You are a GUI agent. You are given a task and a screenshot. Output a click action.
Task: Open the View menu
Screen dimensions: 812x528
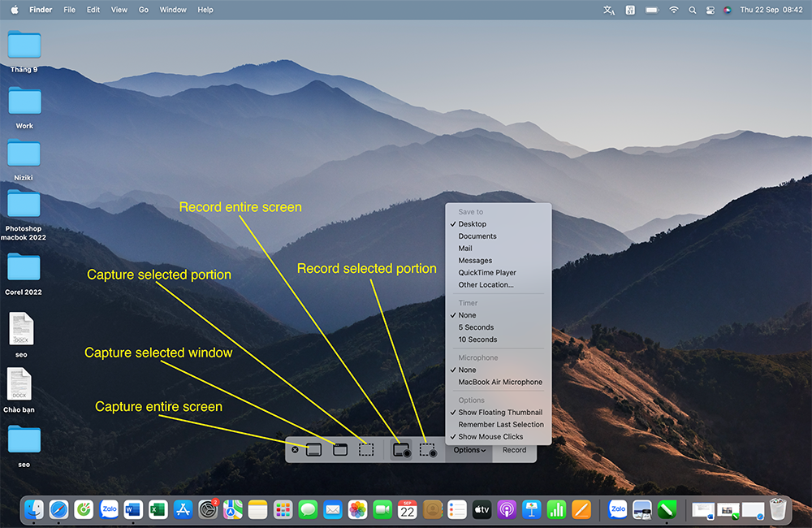click(x=119, y=9)
